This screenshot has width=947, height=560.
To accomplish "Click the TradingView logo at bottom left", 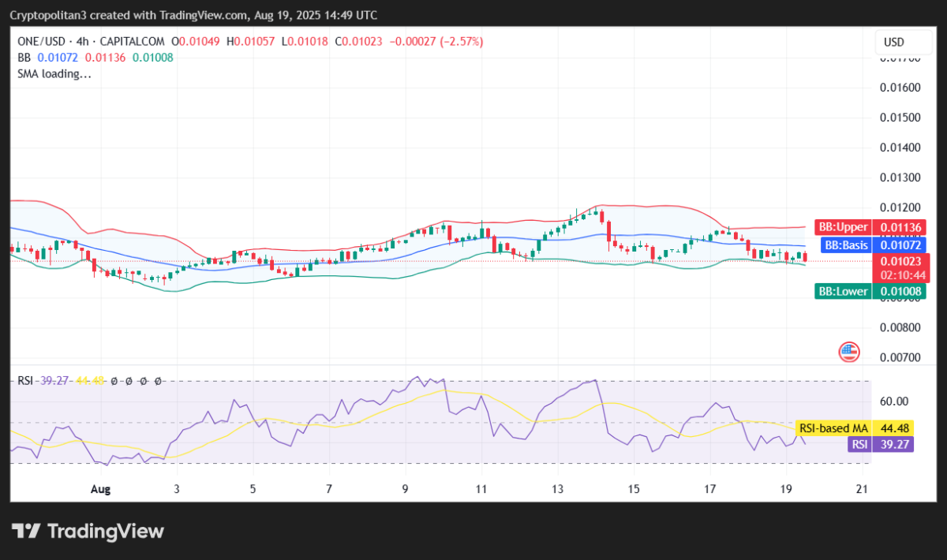I will [x=87, y=532].
